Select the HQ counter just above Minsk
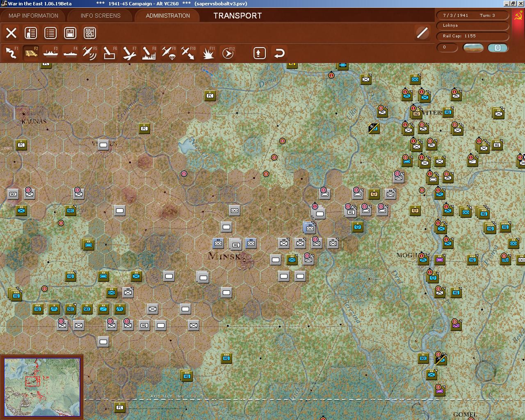Image resolution: width=525 pixels, height=420 pixels. click(235, 245)
